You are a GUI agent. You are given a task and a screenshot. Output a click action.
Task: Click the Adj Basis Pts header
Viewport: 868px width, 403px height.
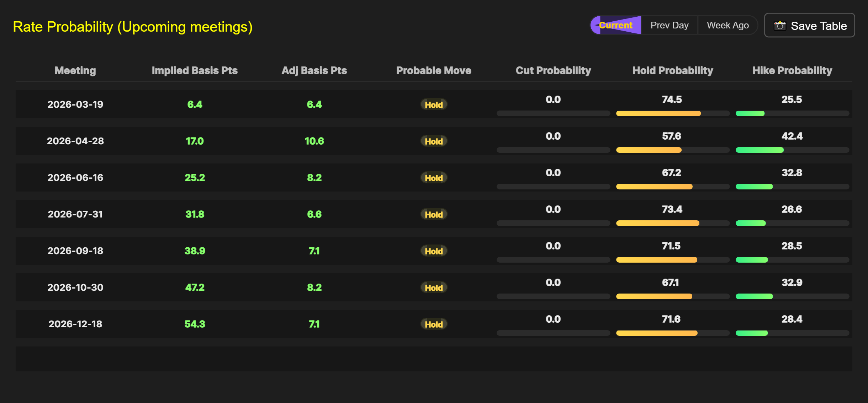[314, 70]
